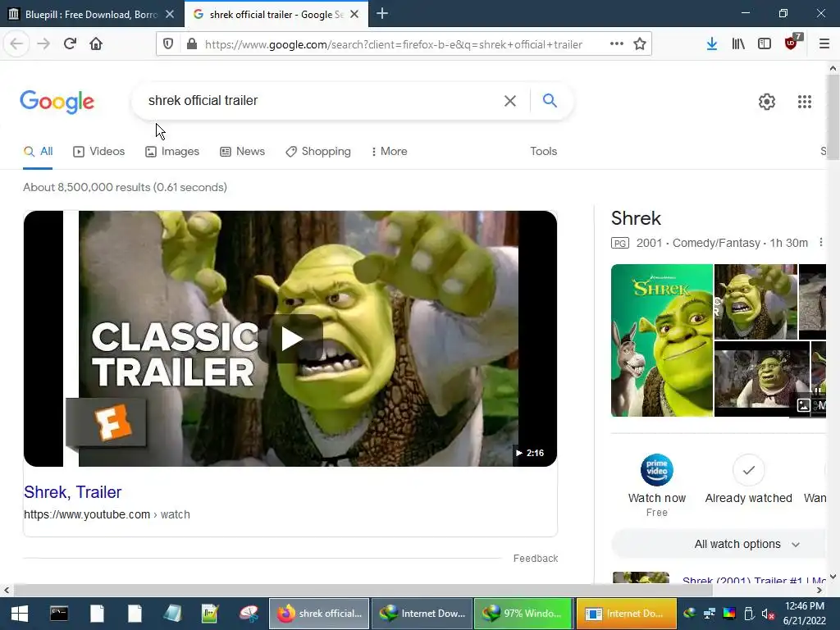The width and height of the screenshot is (840, 630).
Task: Open the Library bookmarks and history
Action: (738, 44)
